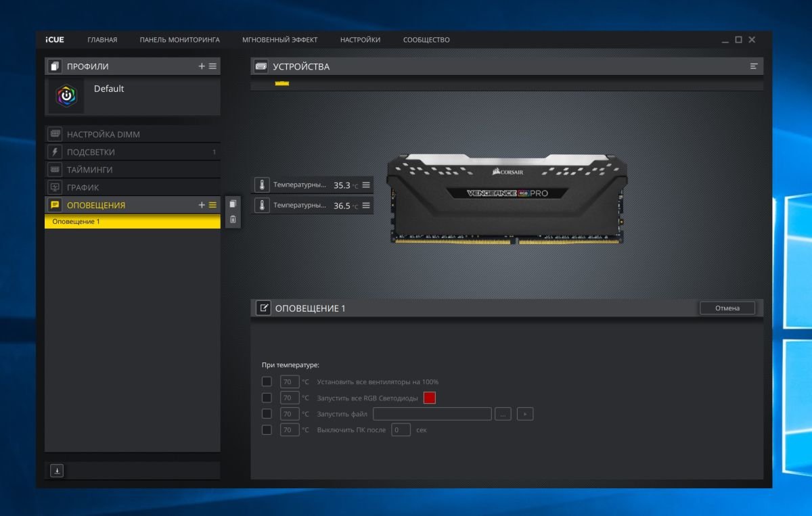
Task: Open the ТАЙМИНГИ section
Action: click(x=133, y=169)
